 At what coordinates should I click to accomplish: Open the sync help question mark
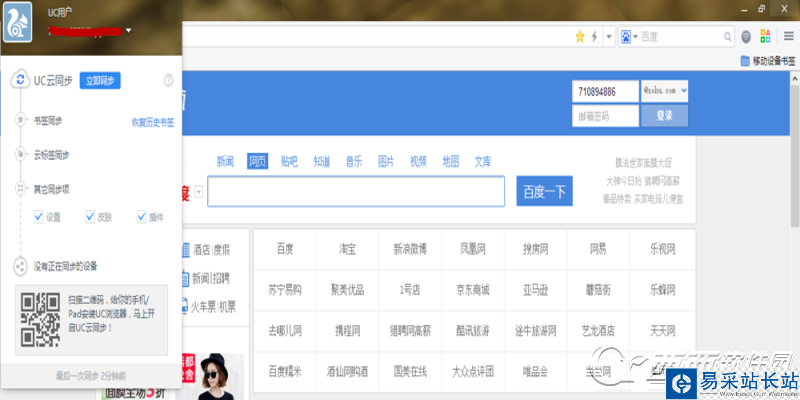click(168, 80)
